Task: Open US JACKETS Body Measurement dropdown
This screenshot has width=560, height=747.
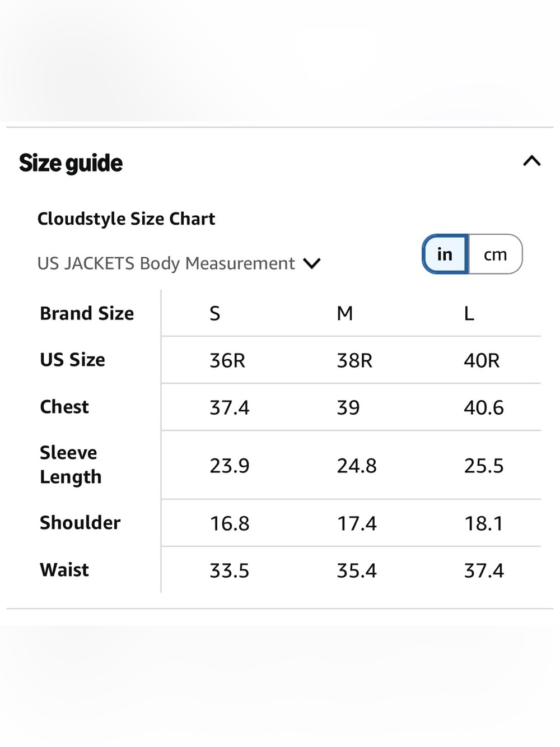Action: [x=179, y=263]
